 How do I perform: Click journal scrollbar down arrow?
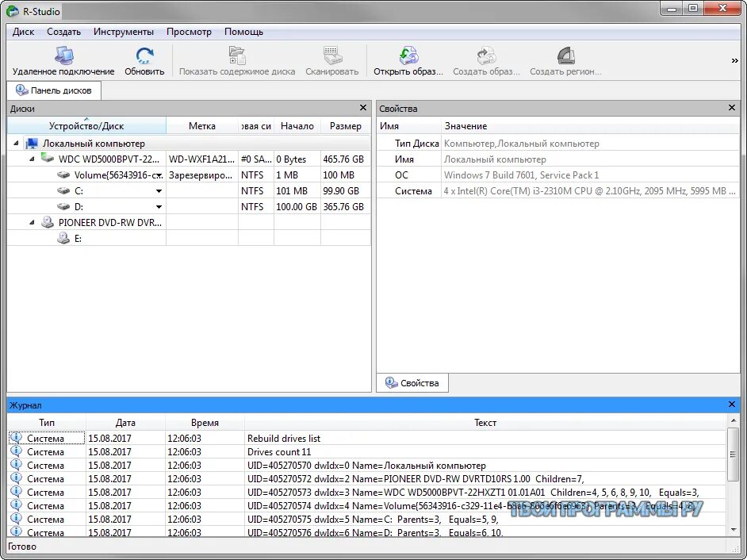[733, 530]
